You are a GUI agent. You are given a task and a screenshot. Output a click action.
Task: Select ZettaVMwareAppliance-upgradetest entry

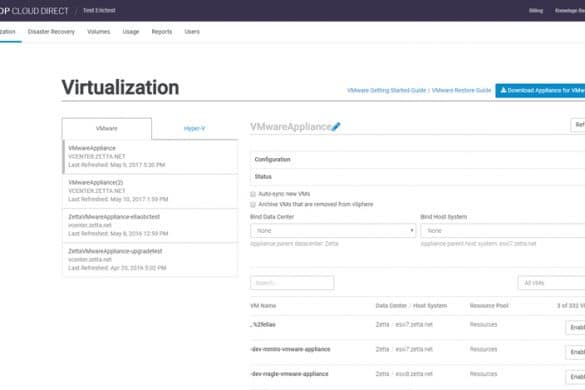150,260
